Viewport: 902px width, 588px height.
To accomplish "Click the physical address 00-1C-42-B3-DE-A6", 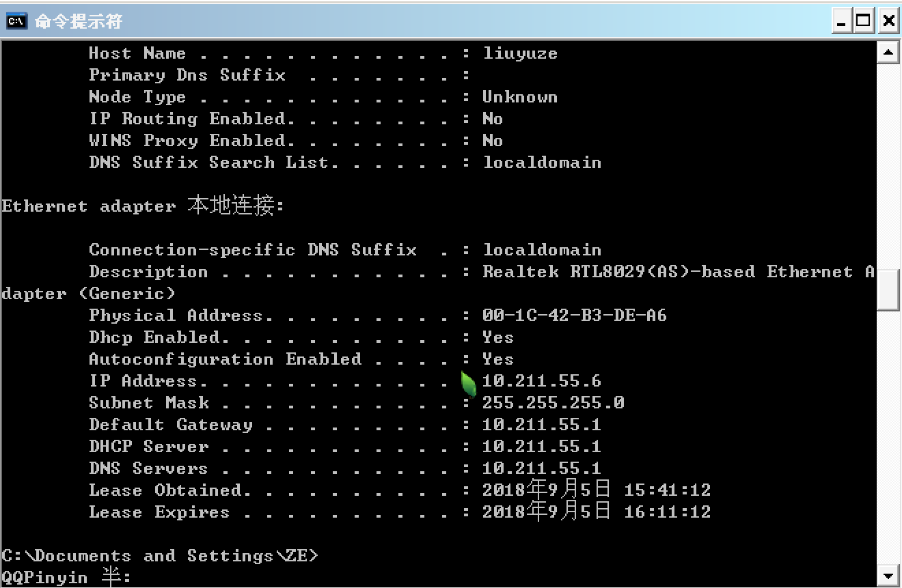I will tap(574, 316).
